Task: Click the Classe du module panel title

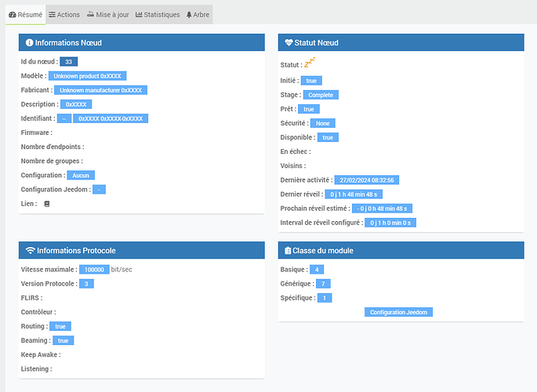Action: coord(323,251)
